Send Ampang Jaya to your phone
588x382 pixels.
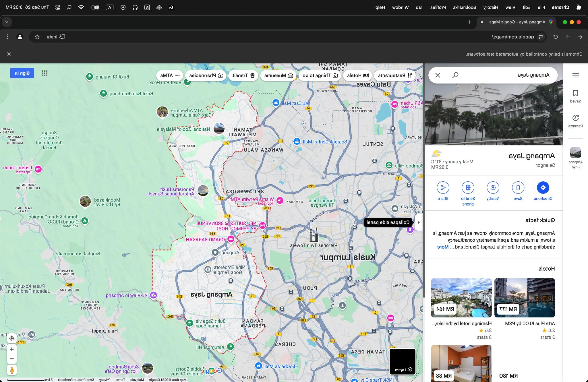tap(468, 194)
